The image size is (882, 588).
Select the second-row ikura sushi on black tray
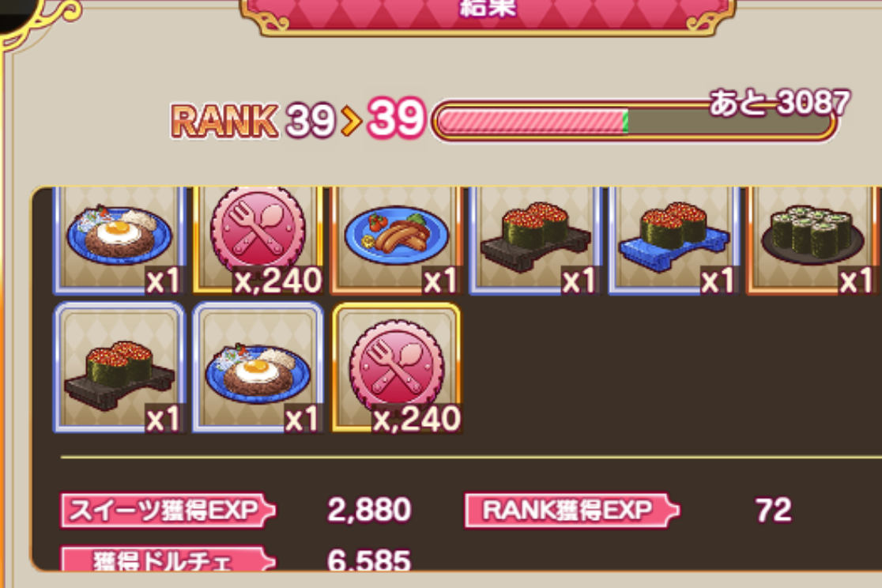(x=119, y=367)
